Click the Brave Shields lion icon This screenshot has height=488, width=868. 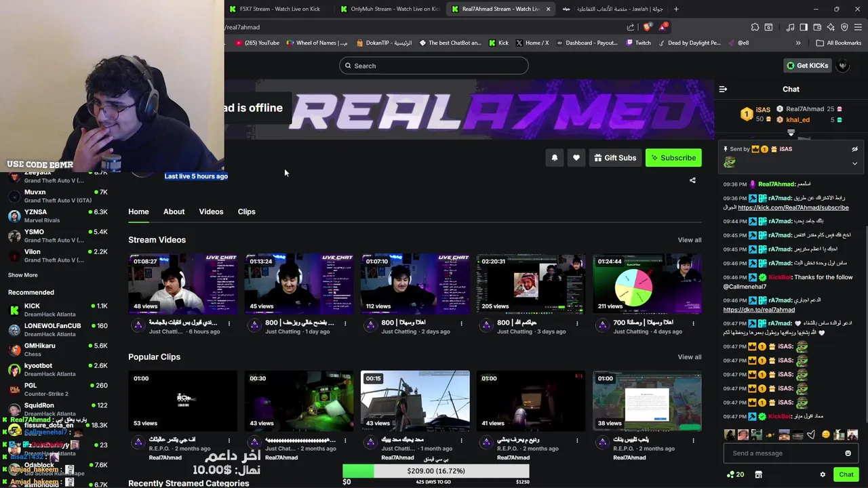coord(647,27)
